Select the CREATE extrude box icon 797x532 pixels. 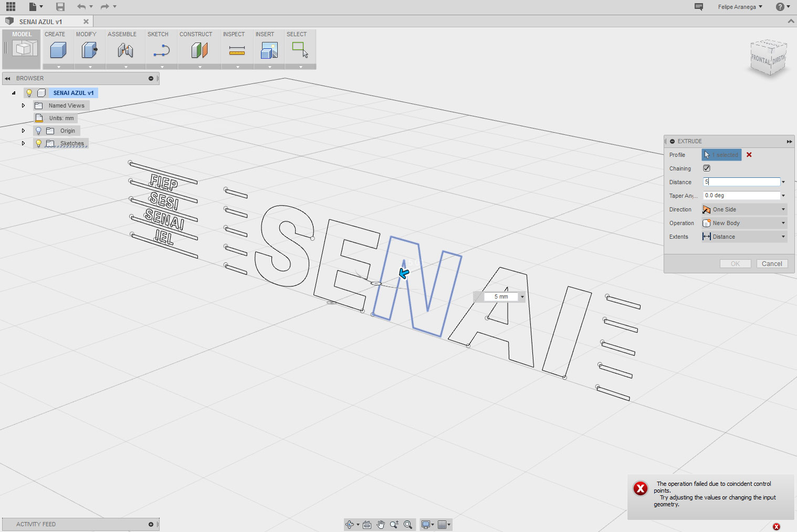click(58, 50)
